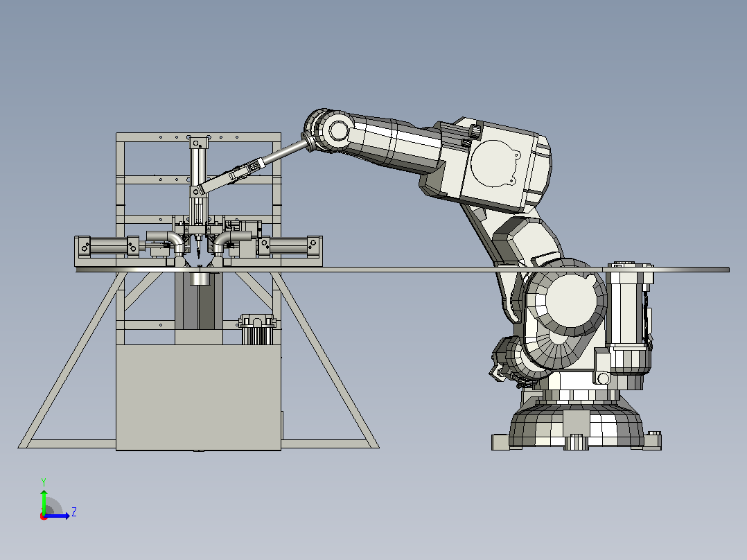This screenshot has height=560, width=747.
Task: Select the robot's large shoulder joint disc
Action: 565,299
